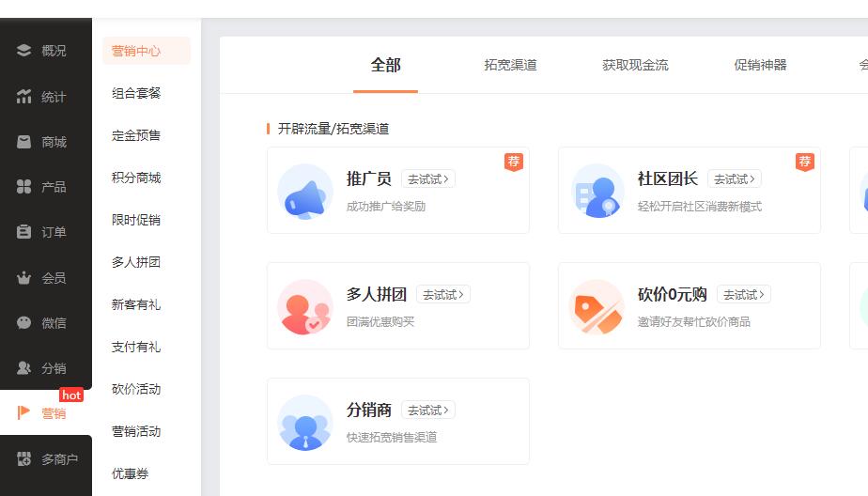The image size is (868, 496).
Task: Click the 社区团长 card icon
Action: click(597, 193)
